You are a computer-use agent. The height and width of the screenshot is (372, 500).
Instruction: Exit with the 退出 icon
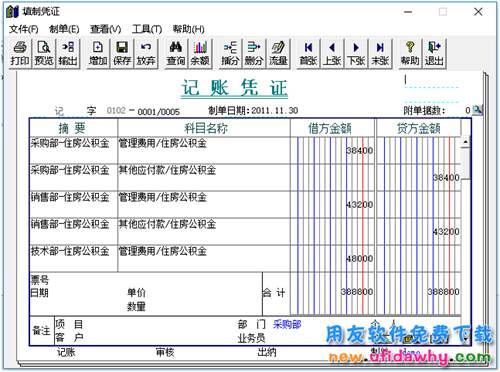(434, 53)
